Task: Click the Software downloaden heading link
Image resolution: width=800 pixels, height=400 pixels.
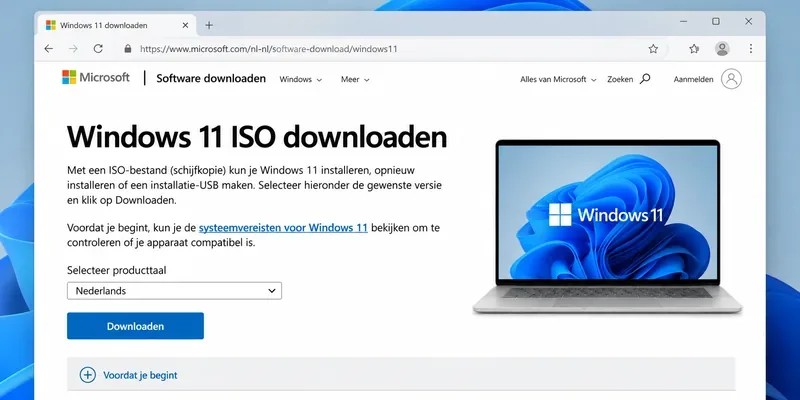Action: click(211, 79)
